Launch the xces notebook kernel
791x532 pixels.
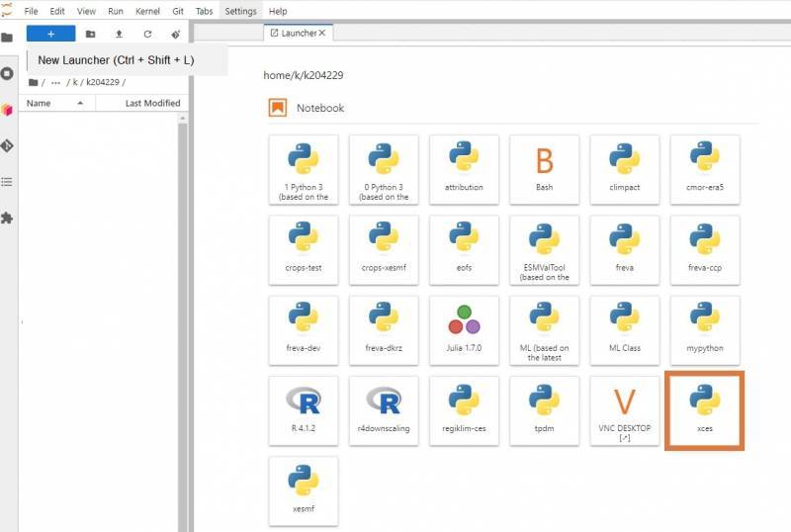[x=705, y=410]
